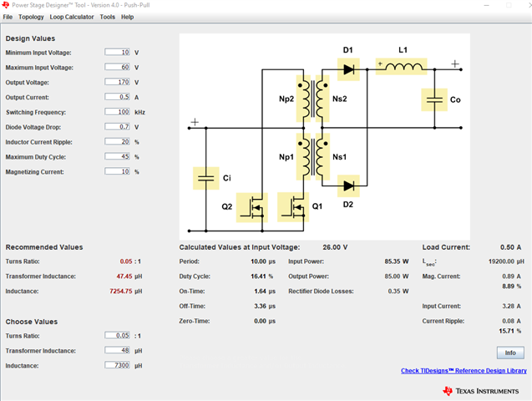Click the recommended 7254.75 µH inductance value
The width and height of the screenshot is (532, 401).
coord(121,292)
